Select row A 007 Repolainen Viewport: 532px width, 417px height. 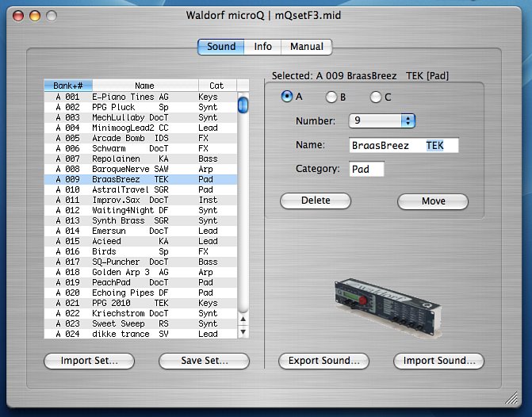140,159
